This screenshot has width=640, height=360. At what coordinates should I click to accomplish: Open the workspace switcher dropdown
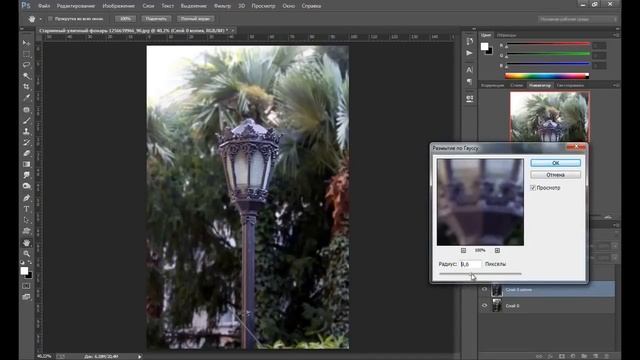(577, 19)
